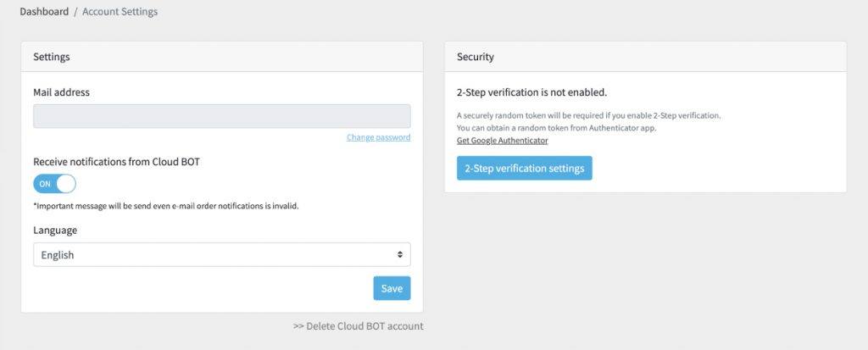The height and width of the screenshot is (350, 868).
Task: Open the Change password link
Action: tap(379, 137)
